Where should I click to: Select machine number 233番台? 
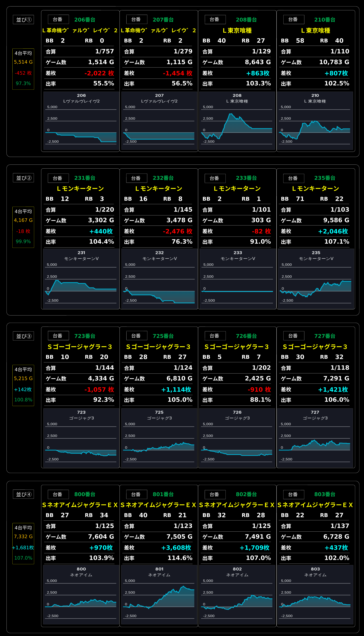[x=246, y=178]
